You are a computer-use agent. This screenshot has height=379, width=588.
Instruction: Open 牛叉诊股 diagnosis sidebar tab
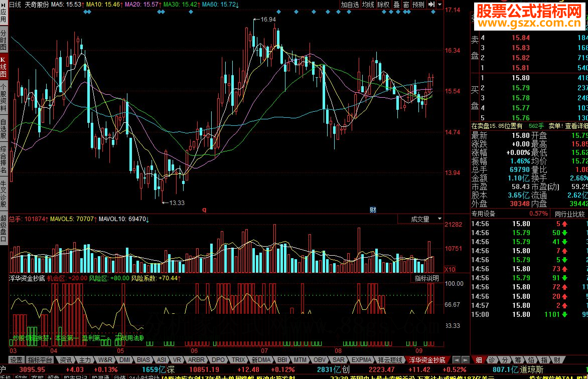(x=4, y=194)
